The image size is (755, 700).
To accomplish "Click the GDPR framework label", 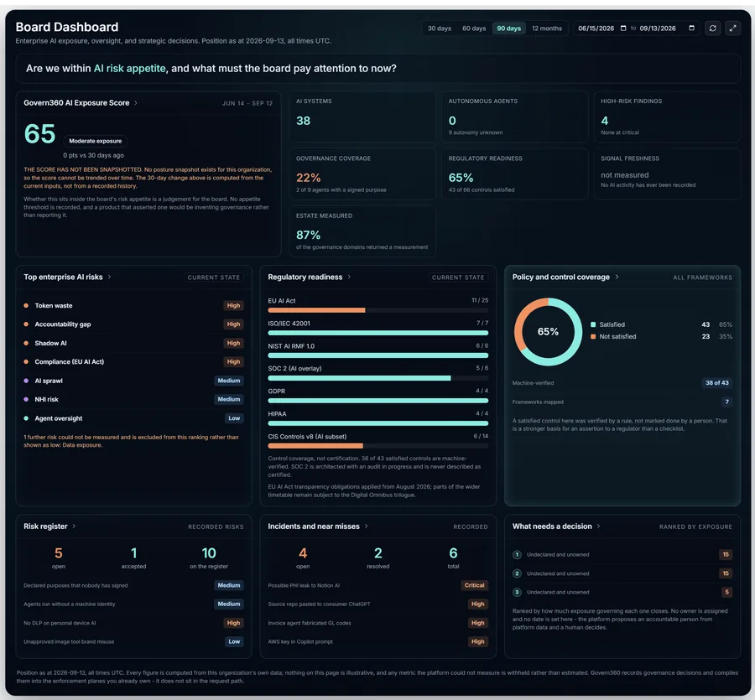I will point(276,391).
